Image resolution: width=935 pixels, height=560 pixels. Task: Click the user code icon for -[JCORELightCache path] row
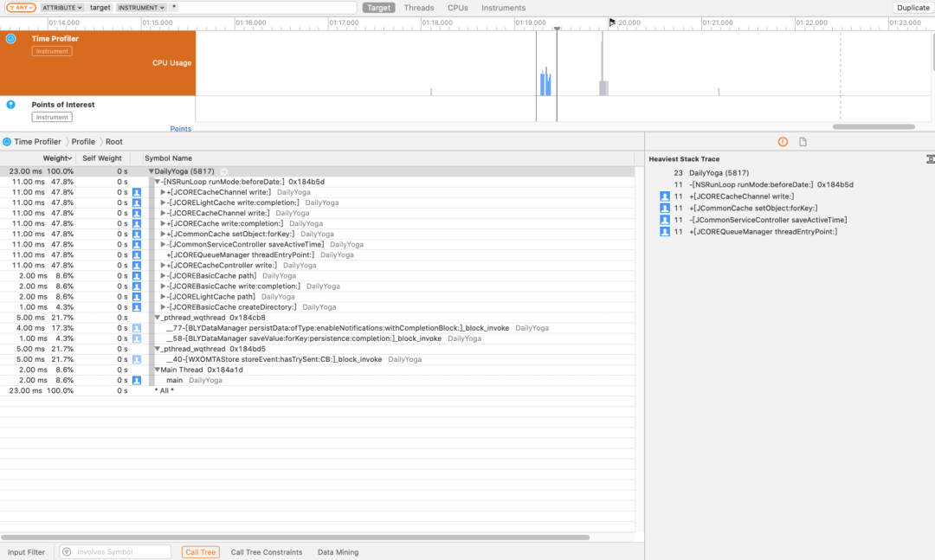coord(137,297)
